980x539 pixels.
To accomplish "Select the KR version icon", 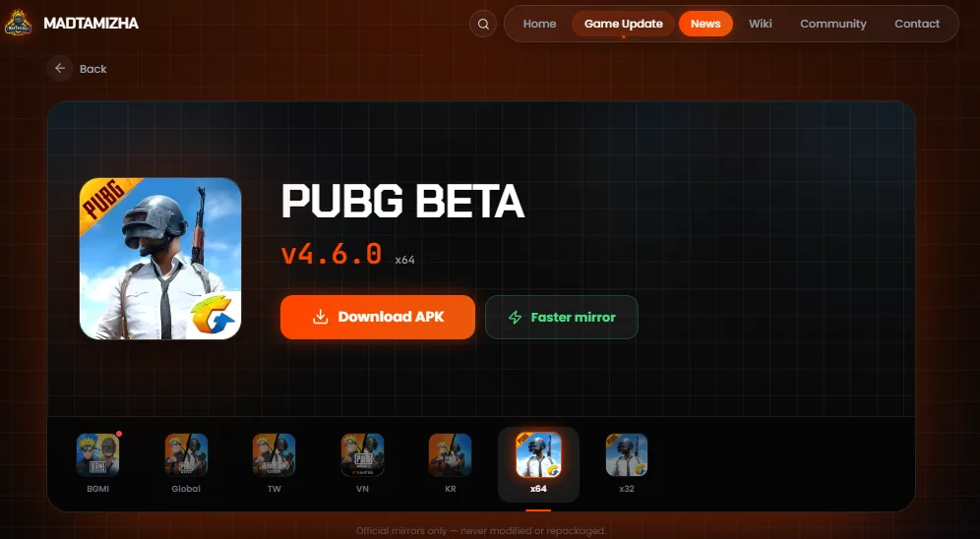I will (x=450, y=455).
